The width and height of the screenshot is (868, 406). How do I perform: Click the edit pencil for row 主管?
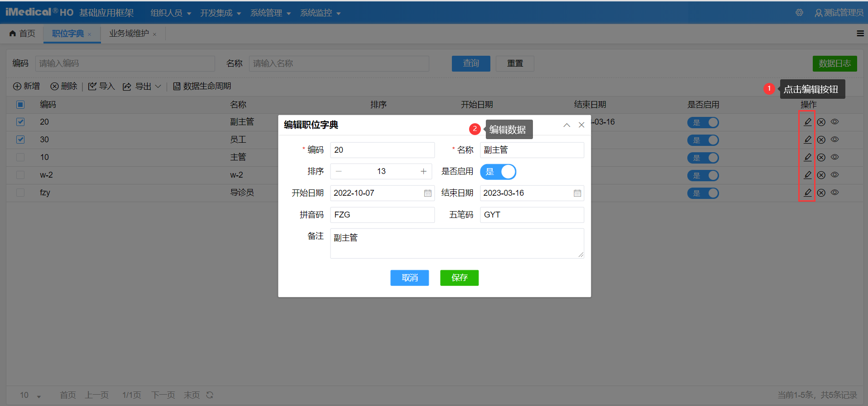(x=807, y=157)
